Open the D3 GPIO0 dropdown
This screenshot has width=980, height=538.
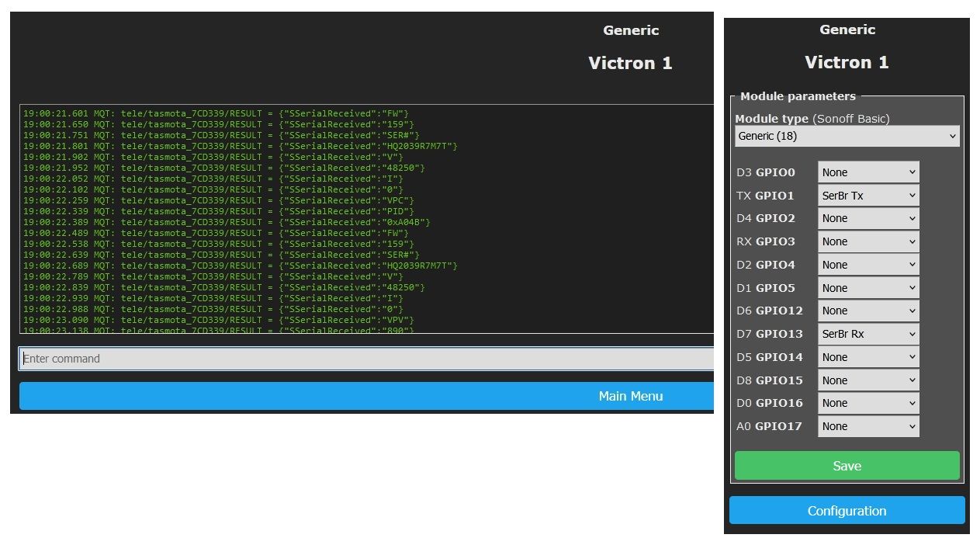click(868, 172)
